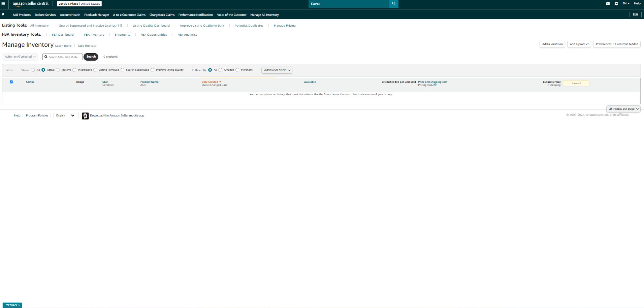Open Performance Notifications
The height and width of the screenshot is (308, 644).
(196, 15)
